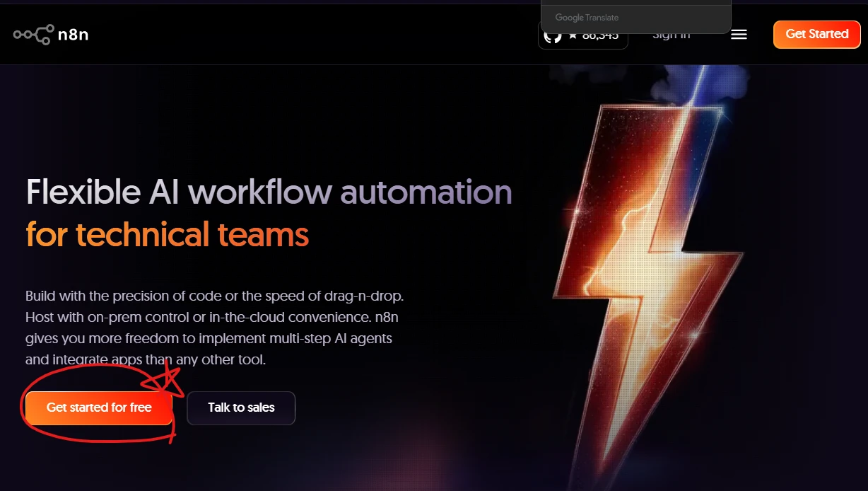This screenshot has width=868, height=491.
Task: Click the 'for technical teams' heading text
Action: (x=168, y=234)
